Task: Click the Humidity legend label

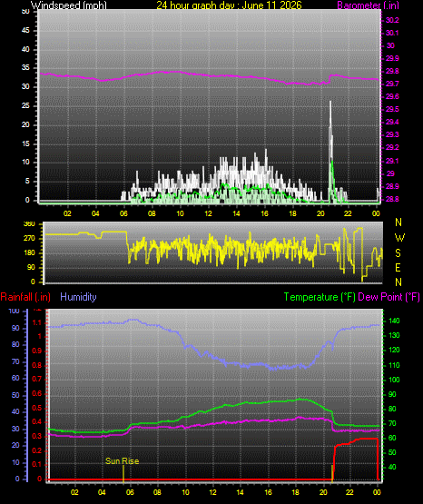Action: tap(78, 297)
